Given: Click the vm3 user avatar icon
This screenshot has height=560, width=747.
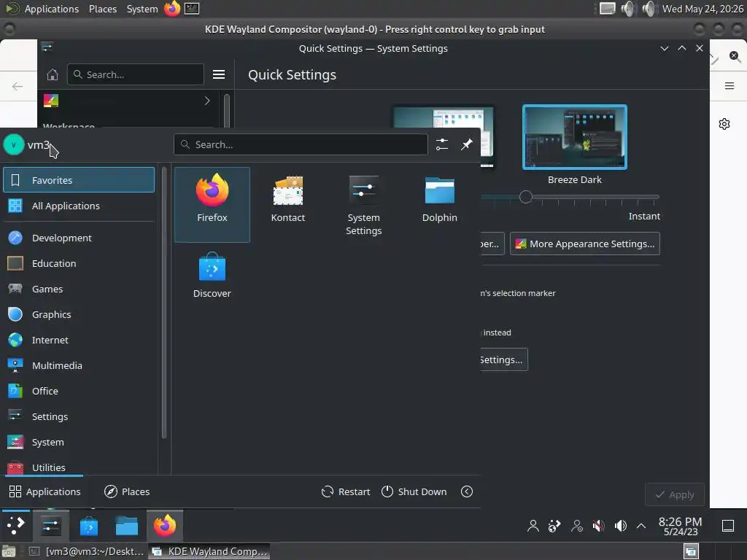Looking at the screenshot, I should tap(13, 145).
